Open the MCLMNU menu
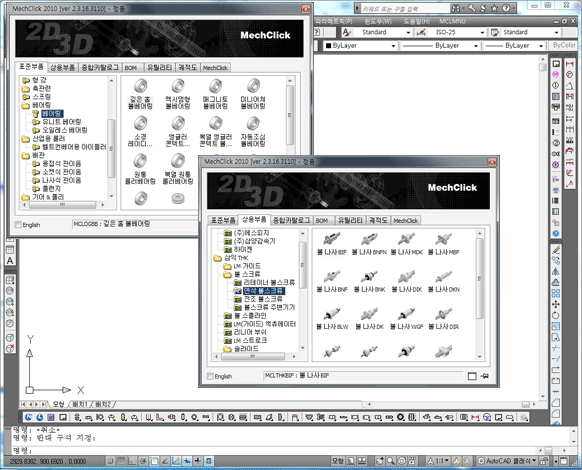The height and width of the screenshot is (470, 582). click(x=452, y=21)
